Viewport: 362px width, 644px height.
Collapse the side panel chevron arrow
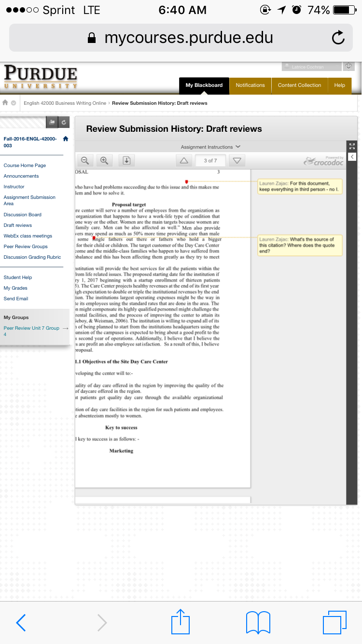[352, 157]
